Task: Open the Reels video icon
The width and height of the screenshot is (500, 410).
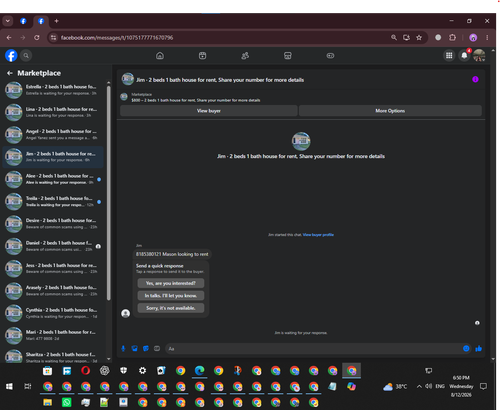Action: [202, 56]
